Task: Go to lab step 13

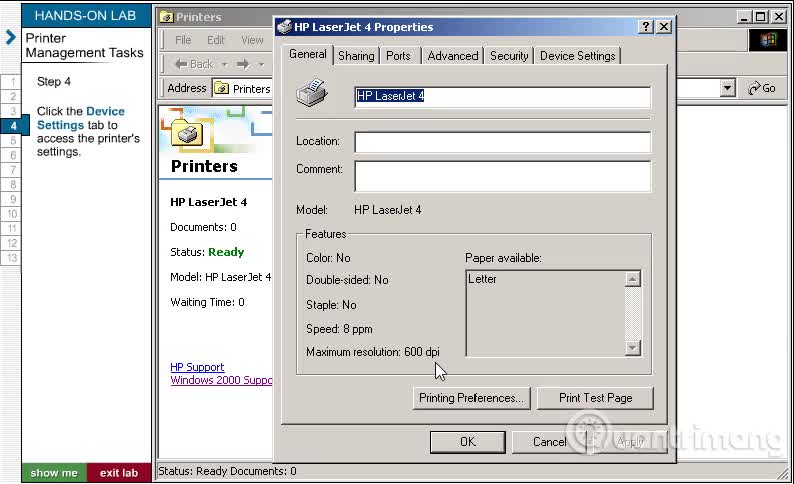Action: pos(12,258)
